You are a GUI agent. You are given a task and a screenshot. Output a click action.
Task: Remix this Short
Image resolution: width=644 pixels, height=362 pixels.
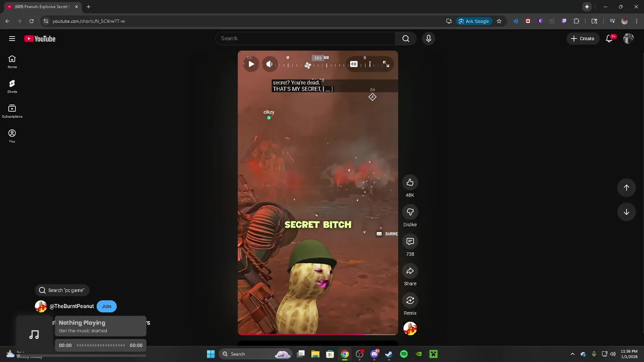click(410, 301)
